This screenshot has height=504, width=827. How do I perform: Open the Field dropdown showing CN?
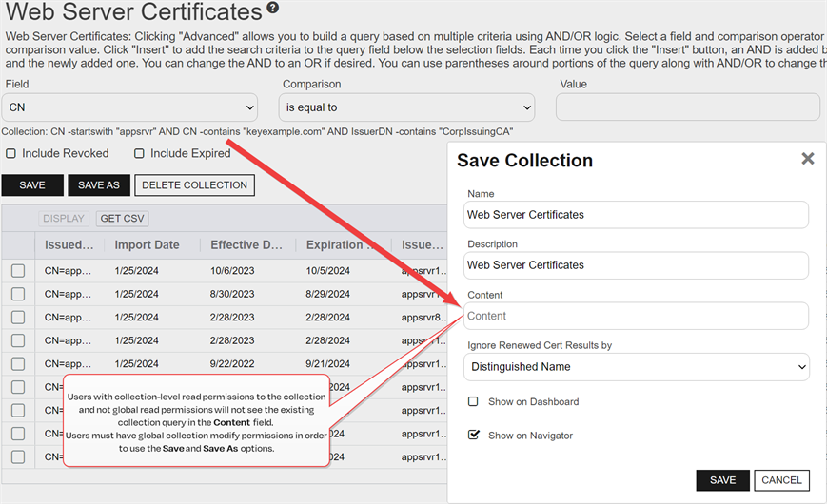coord(129,107)
